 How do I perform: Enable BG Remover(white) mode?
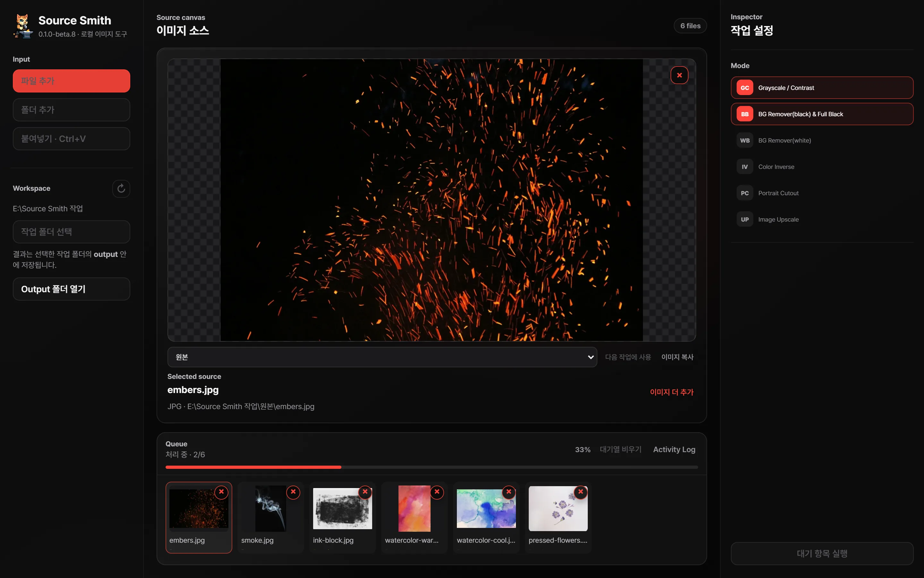click(822, 141)
